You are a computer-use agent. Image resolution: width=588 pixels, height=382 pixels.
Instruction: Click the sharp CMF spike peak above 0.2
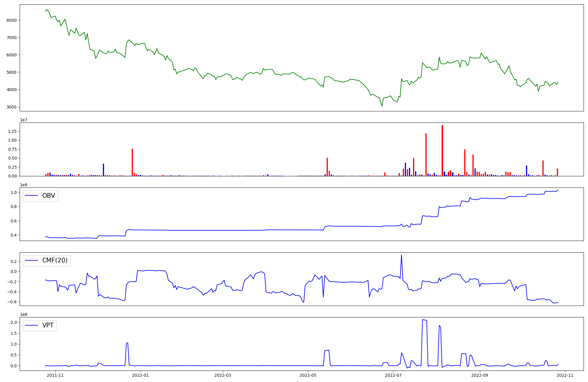coord(401,255)
